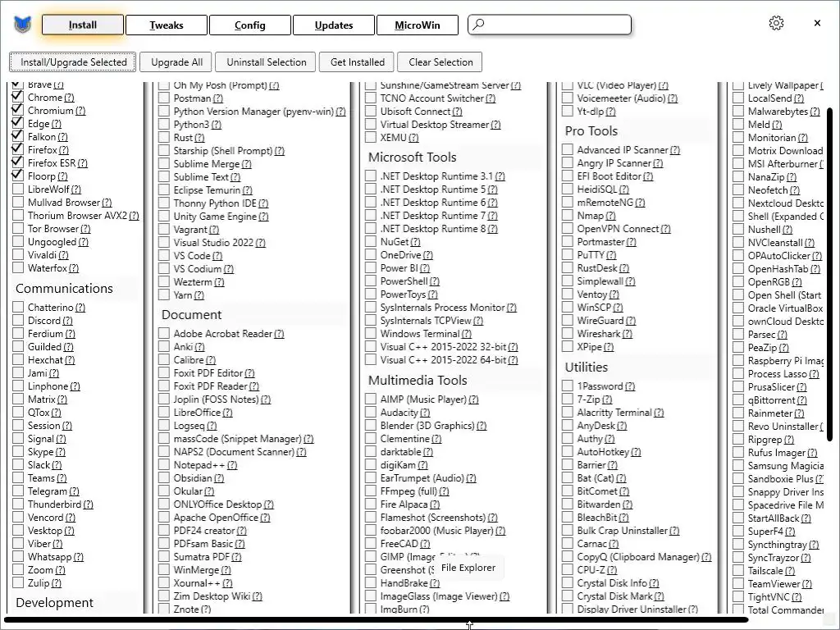840x630 pixels.
Task: Click the Microsoft Tools category heading
Action: point(412,157)
